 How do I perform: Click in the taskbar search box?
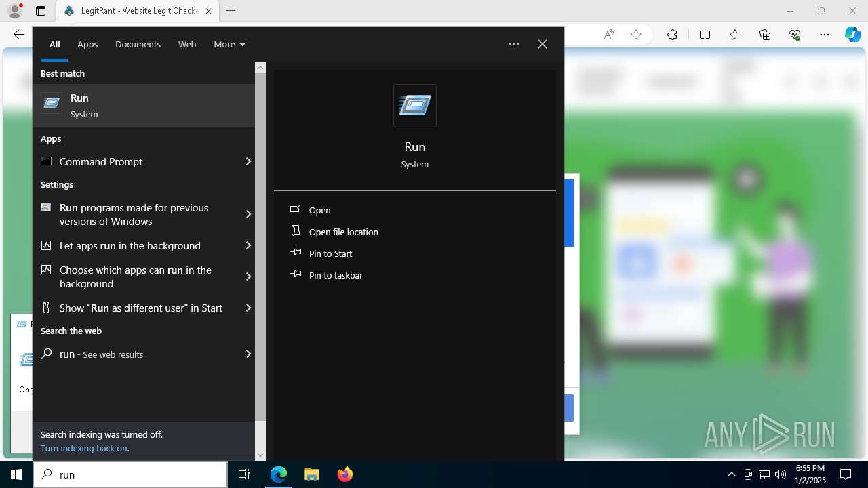(130, 474)
